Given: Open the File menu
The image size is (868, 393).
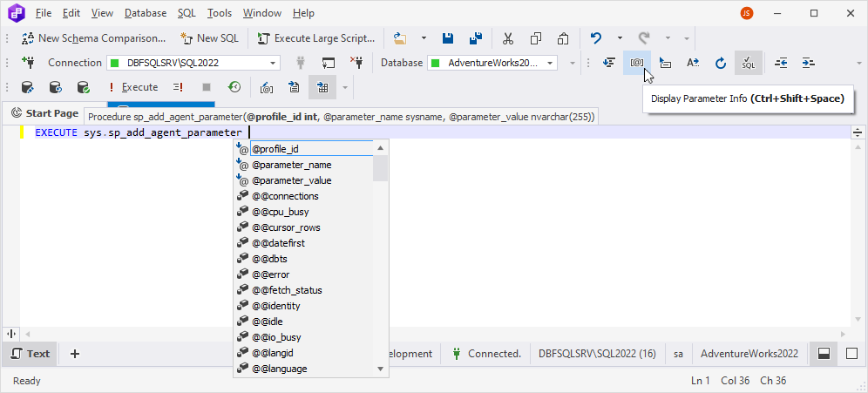Looking at the screenshot, I should (44, 13).
